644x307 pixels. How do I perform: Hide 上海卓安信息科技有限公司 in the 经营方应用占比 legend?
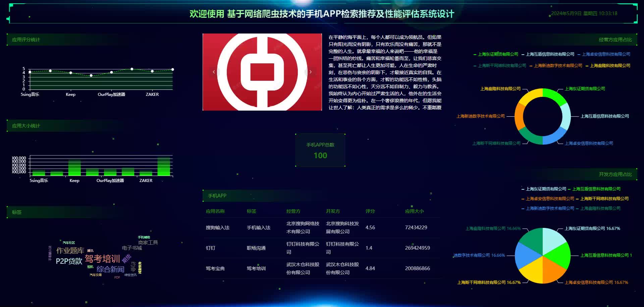tap(604, 54)
